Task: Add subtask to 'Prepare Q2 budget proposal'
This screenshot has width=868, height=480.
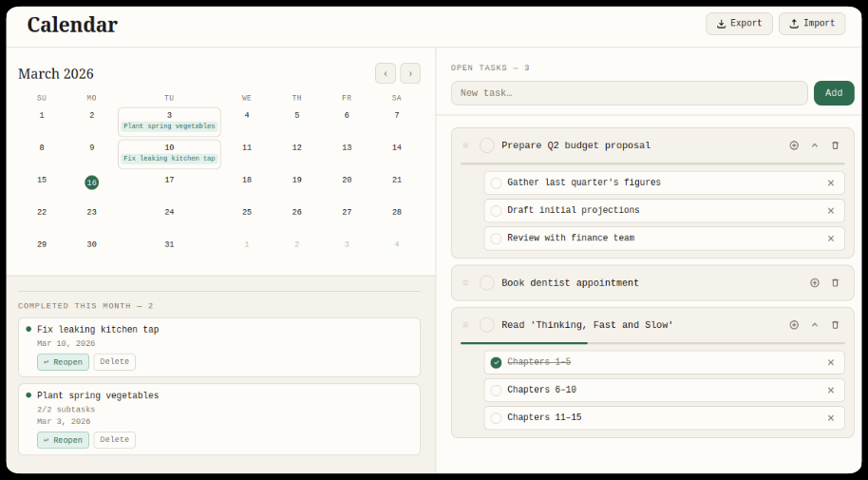Action: coord(794,145)
